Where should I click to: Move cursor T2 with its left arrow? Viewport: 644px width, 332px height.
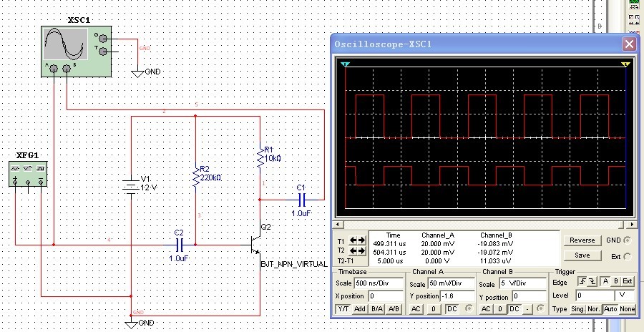coord(353,251)
